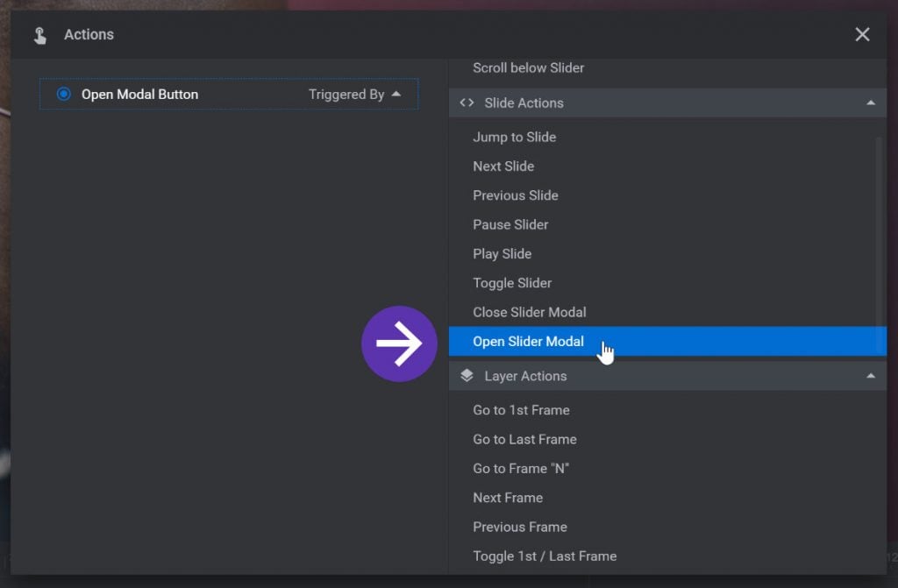Select the Toggle 1st / Last Frame action

tap(545, 556)
